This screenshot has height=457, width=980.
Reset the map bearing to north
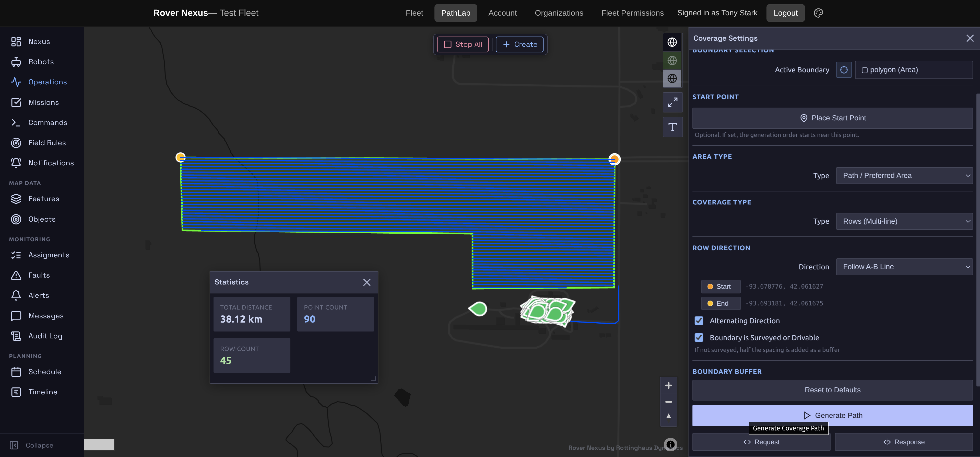click(x=668, y=416)
